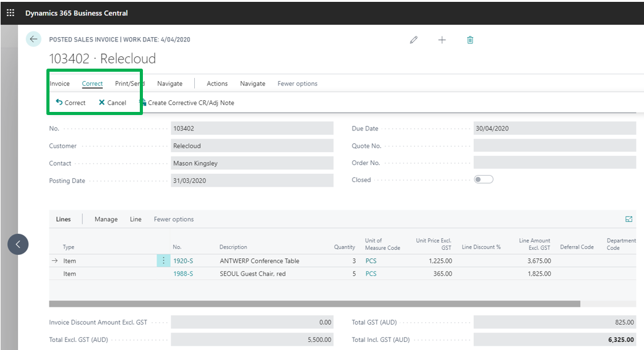Open the Print/Send menu tab

[129, 83]
